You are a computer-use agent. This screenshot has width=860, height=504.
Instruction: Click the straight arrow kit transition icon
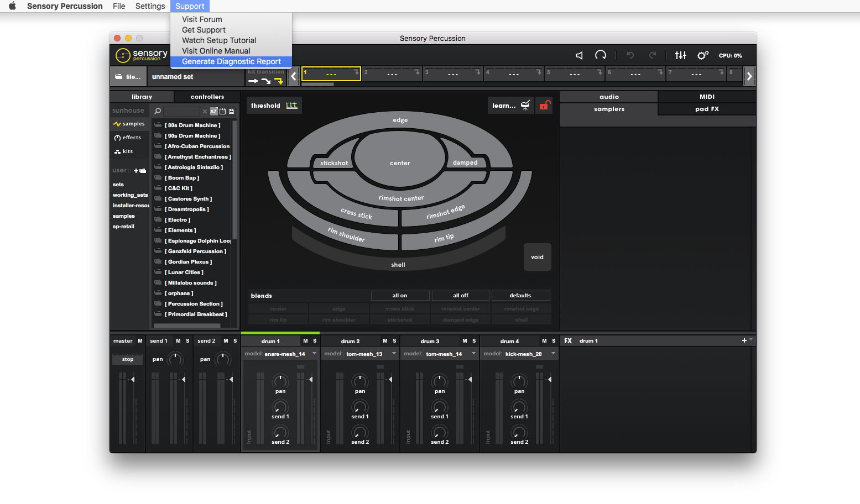253,81
